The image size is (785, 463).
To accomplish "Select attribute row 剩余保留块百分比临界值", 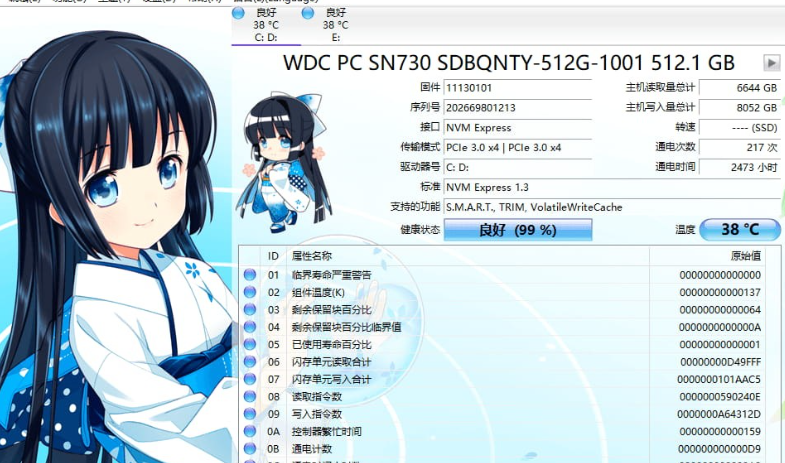I will point(502,327).
